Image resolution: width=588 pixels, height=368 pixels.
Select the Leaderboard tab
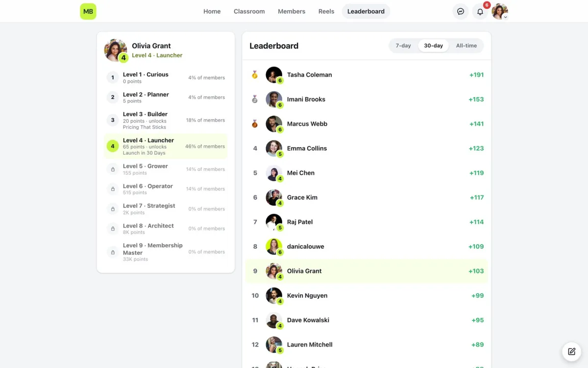tap(366, 11)
